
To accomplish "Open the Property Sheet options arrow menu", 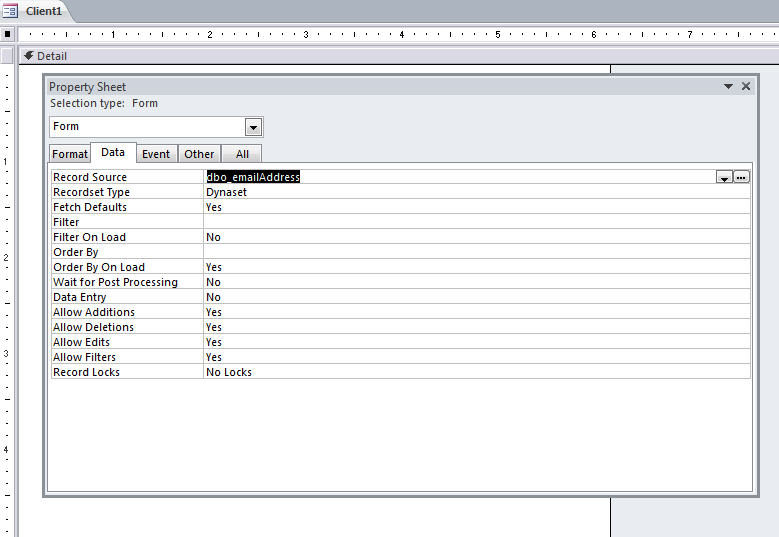I will click(728, 86).
